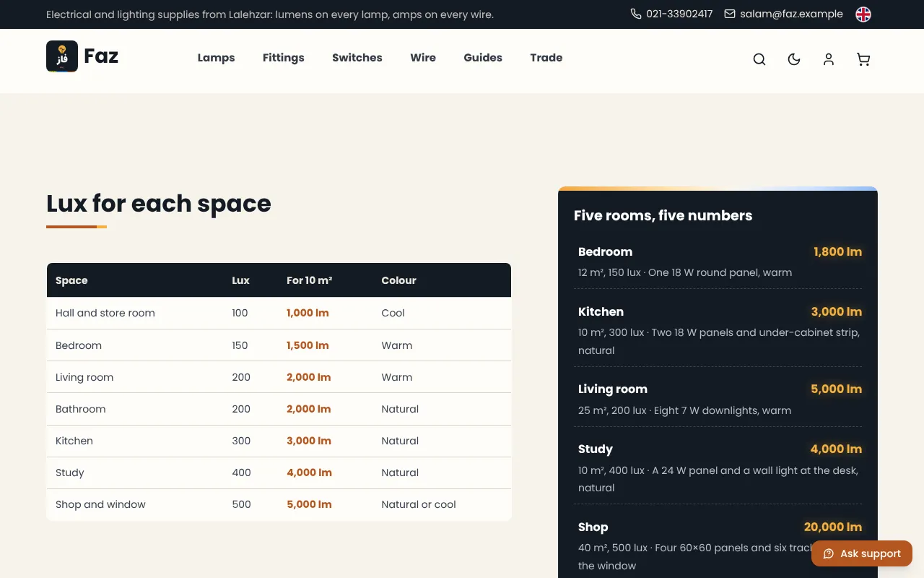The image size is (924, 578).
Task: Click the Ask support button
Action: (x=862, y=553)
